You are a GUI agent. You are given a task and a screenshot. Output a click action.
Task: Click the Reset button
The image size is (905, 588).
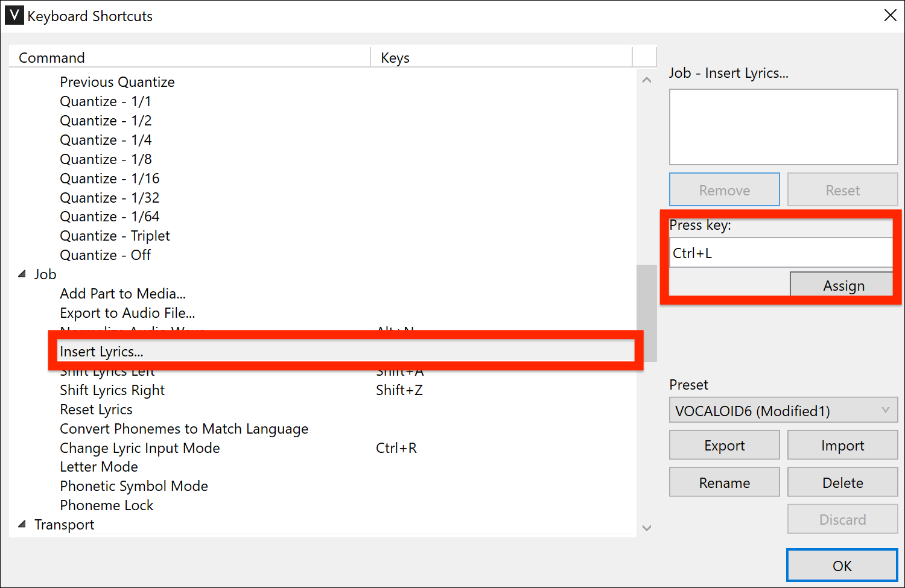[x=842, y=189]
